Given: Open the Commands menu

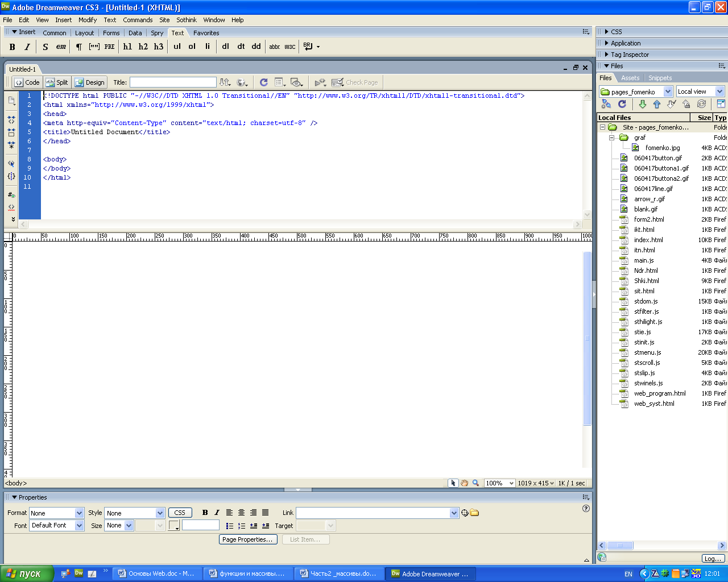Looking at the screenshot, I should pyautogui.click(x=138, y=20).
